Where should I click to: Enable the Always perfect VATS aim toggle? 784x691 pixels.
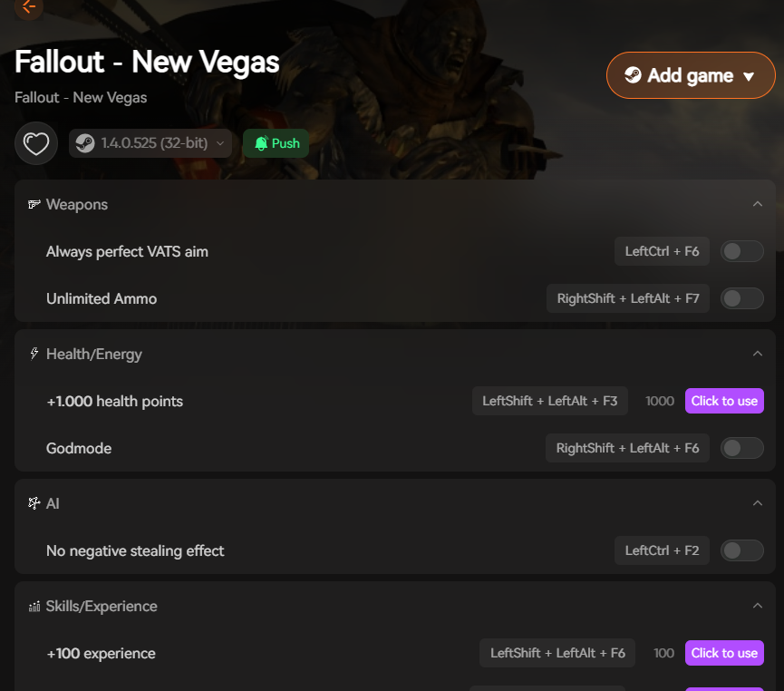coord(741,251)
